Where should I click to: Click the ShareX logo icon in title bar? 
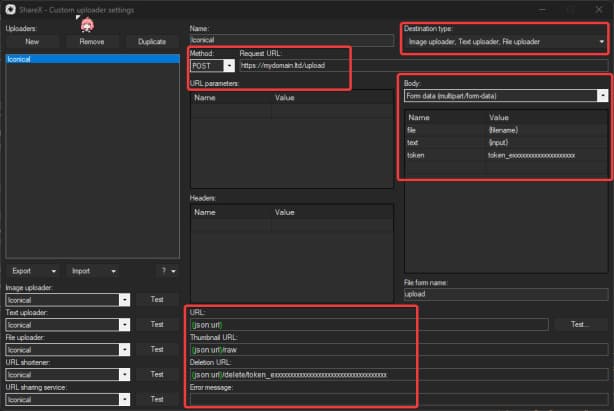11,9
